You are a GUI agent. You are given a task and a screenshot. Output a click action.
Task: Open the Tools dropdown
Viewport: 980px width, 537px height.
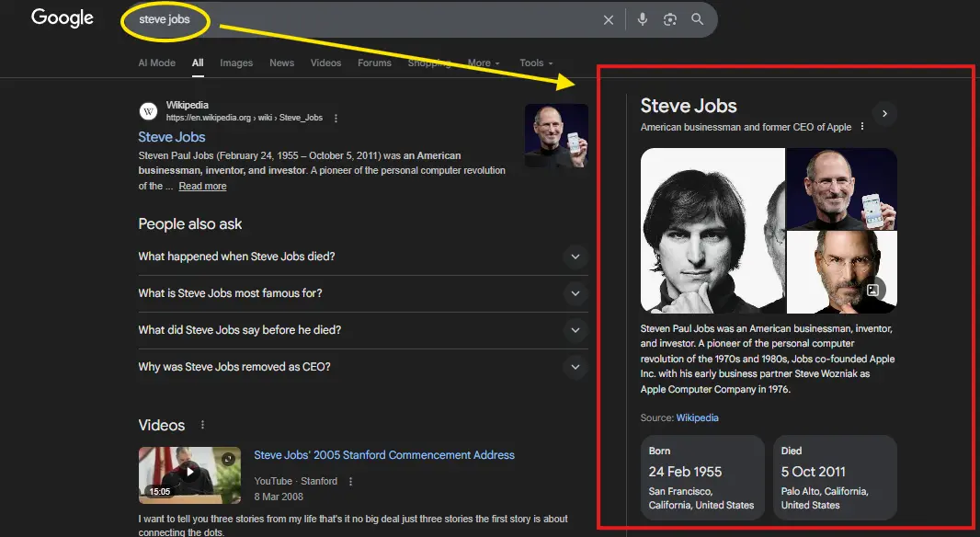tap(536, 63)
